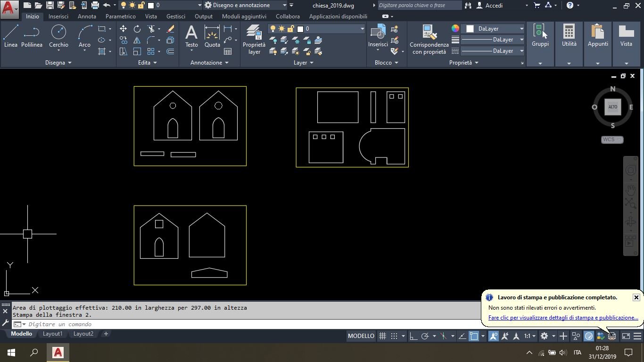
Task: Switch to the Inserisci ribbon tab
Action: pyautogui.click(x=58, y=16)
